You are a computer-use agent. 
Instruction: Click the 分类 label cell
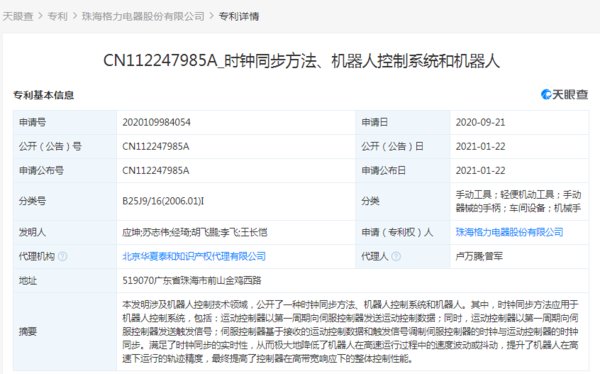tap(403, 201)
